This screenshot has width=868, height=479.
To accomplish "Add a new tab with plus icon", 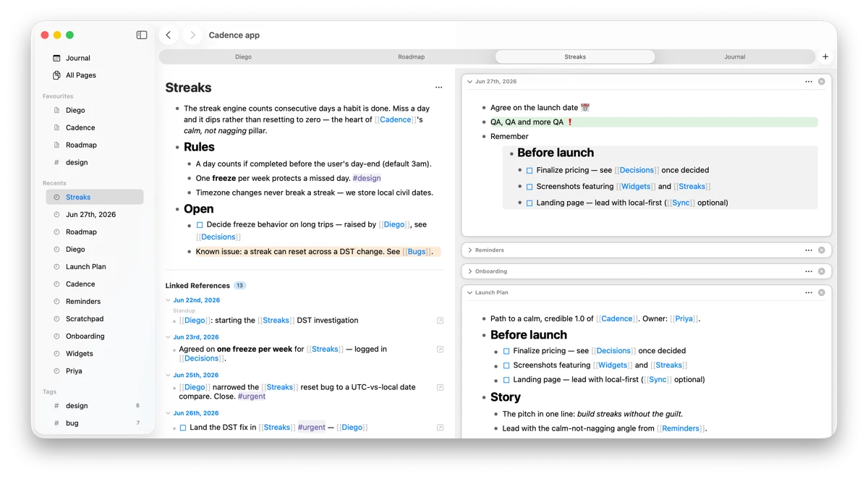I will coord(825,56).
